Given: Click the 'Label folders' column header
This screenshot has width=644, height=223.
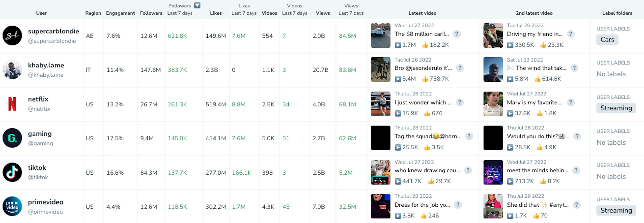Looking at the screenshot, I should point(617,13).
